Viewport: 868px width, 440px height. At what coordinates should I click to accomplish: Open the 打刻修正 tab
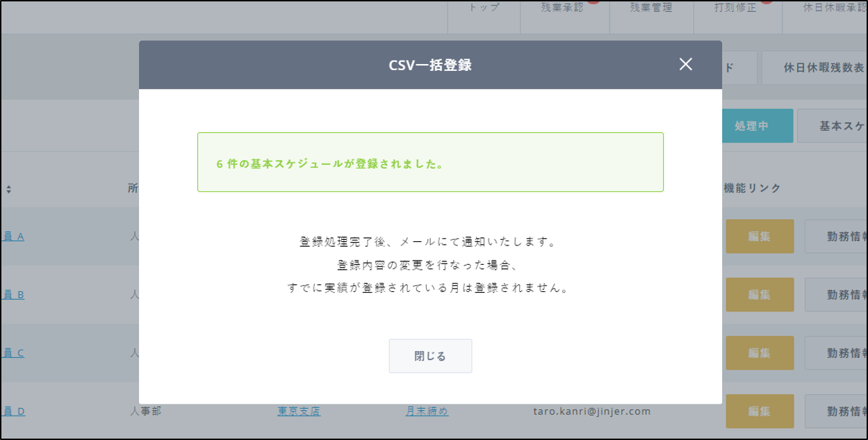pos(738,9)
